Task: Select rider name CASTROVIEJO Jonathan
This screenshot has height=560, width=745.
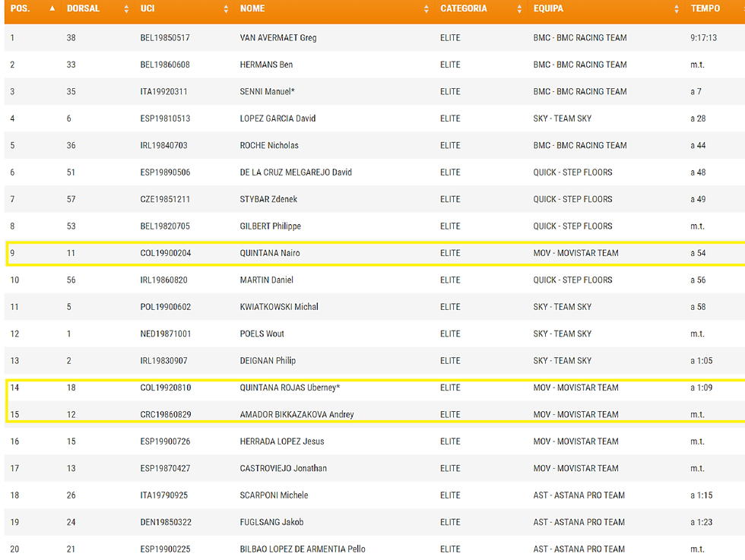Action: [x=283, y=468]
